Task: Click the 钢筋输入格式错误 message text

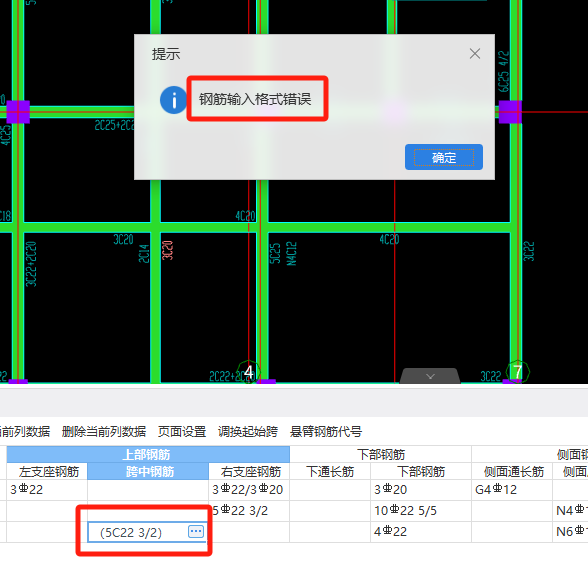Action: [255, 99]
